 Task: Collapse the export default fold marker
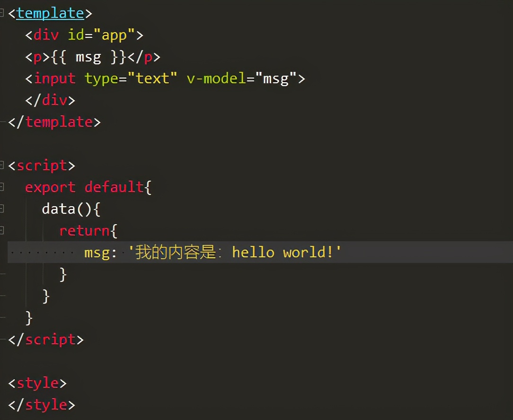tap(1, 187)
